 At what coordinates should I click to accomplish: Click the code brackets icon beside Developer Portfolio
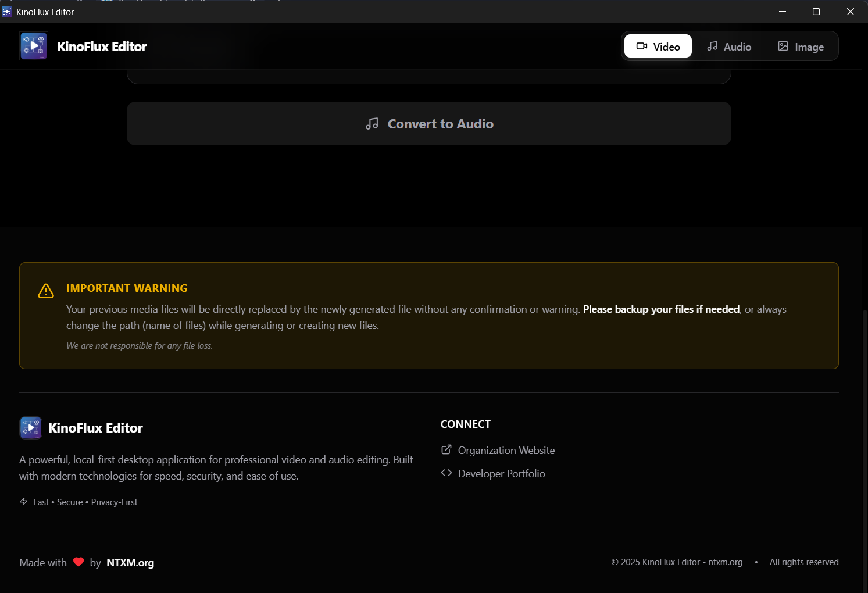click(446, 473)
